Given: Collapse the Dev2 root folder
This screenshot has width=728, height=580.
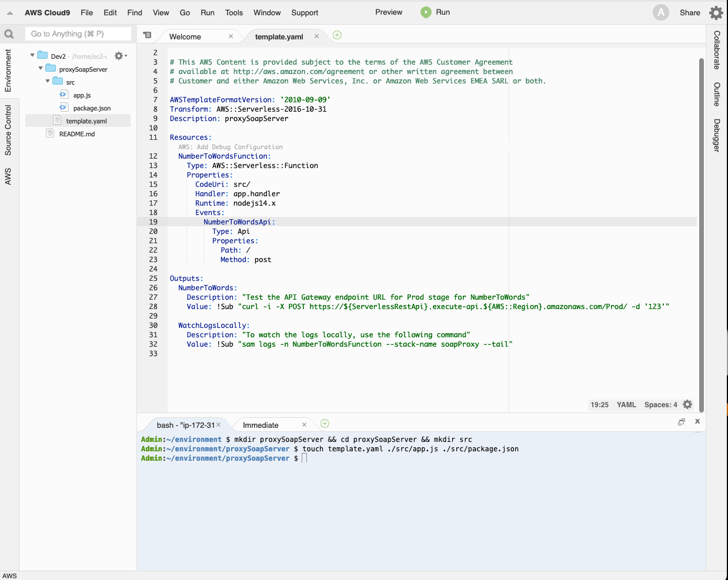Looking at the screenshot, I should coord(32,56).
